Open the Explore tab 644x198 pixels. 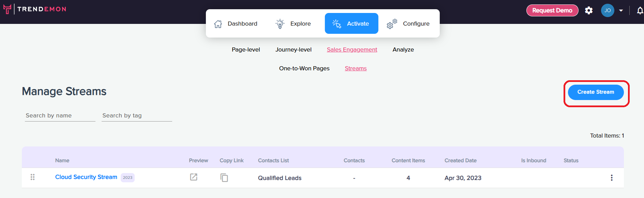294,24
